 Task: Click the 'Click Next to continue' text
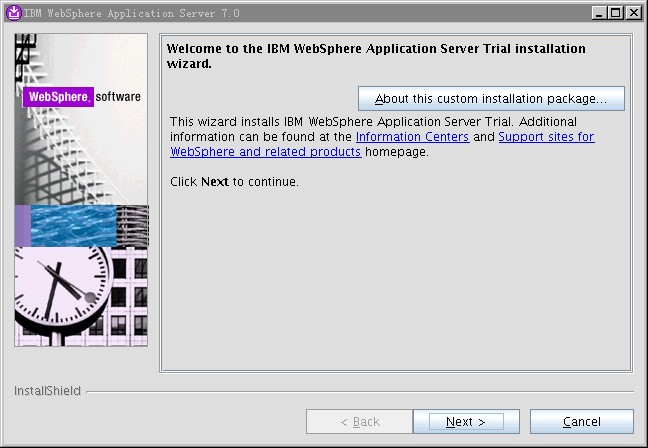tap(235, 182)
